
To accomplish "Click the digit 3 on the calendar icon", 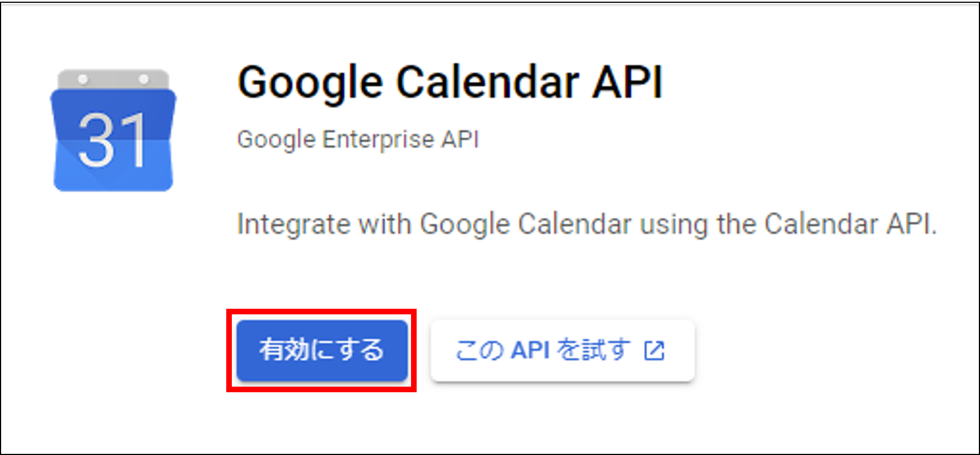I will pyautogui.click(x=96, y=140).
